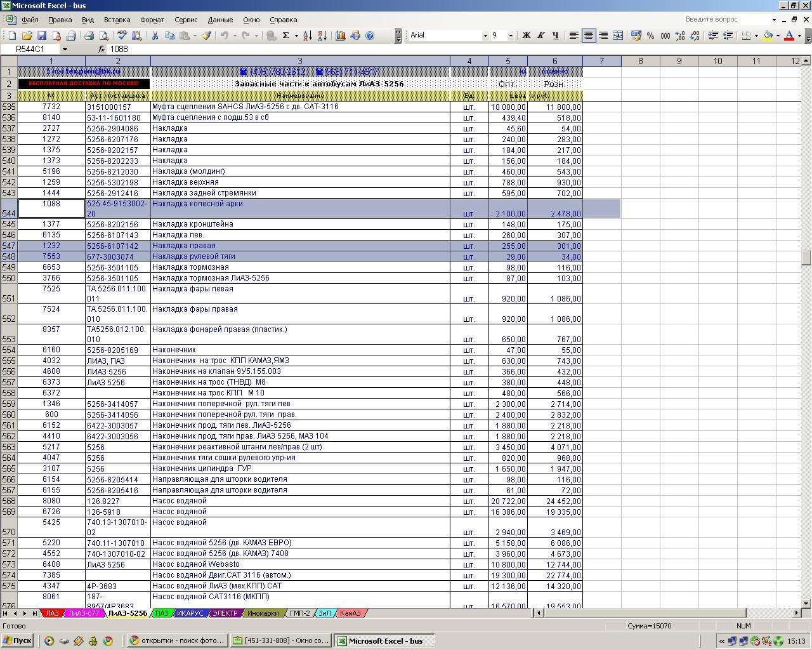812x650 pixels.
Task: Switch to the ИКАРУС sheet tab
Action: click(x=190, y=613)
